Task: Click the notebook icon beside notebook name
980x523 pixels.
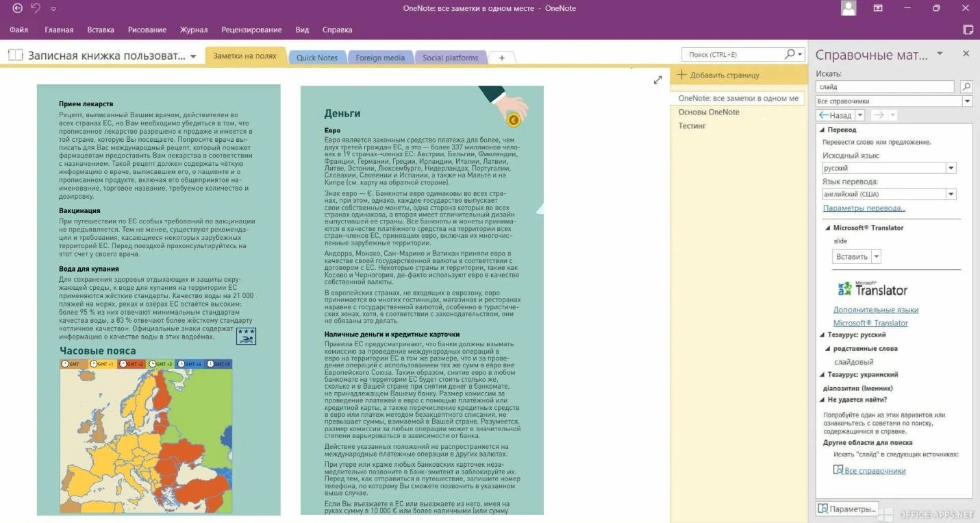Action: click(15, 56)
